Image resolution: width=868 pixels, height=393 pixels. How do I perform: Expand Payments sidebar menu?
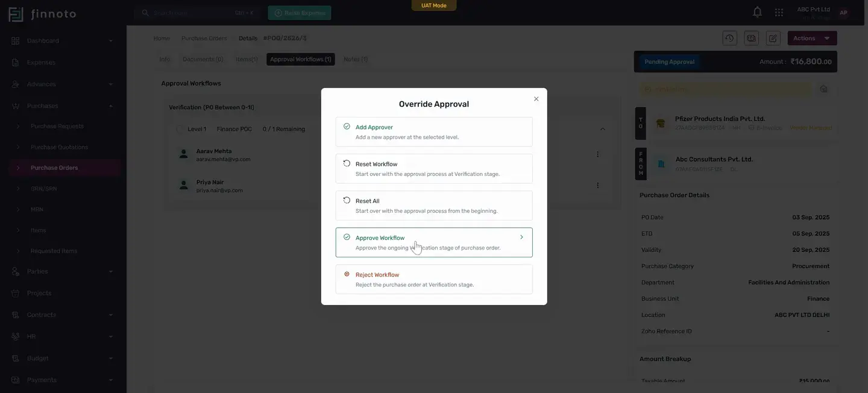(x=63, y=380)
